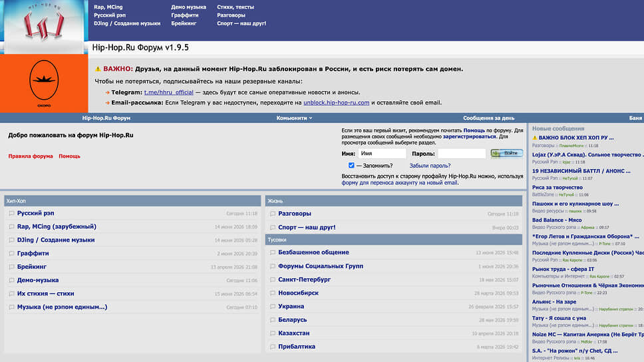Open new post Риса за творчество
Image resolution: width=644 pixels, height=362 pixels.
tap(558, 188)
